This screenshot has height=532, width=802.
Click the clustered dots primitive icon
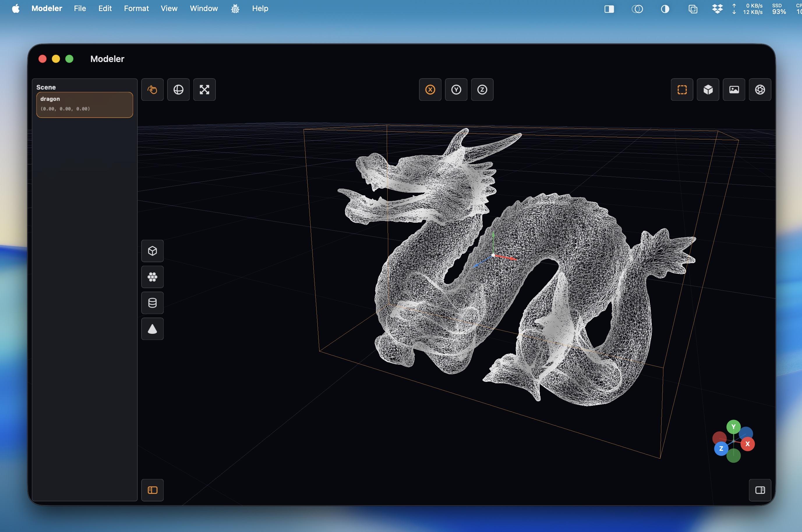click(152, 277)
